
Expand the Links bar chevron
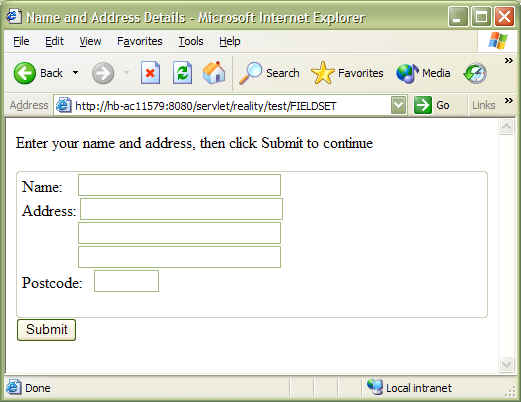coord(508,100)
